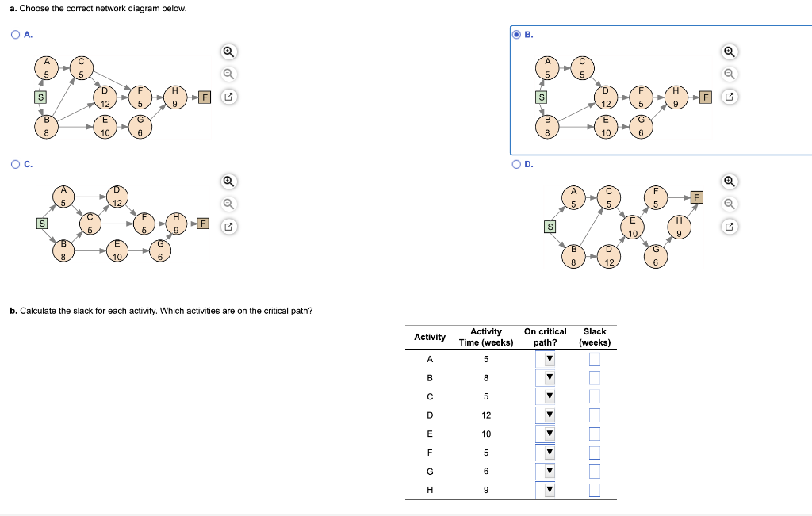Zoom out on network diagram D
Screen dimensions: 812x516
pos(730,204)
